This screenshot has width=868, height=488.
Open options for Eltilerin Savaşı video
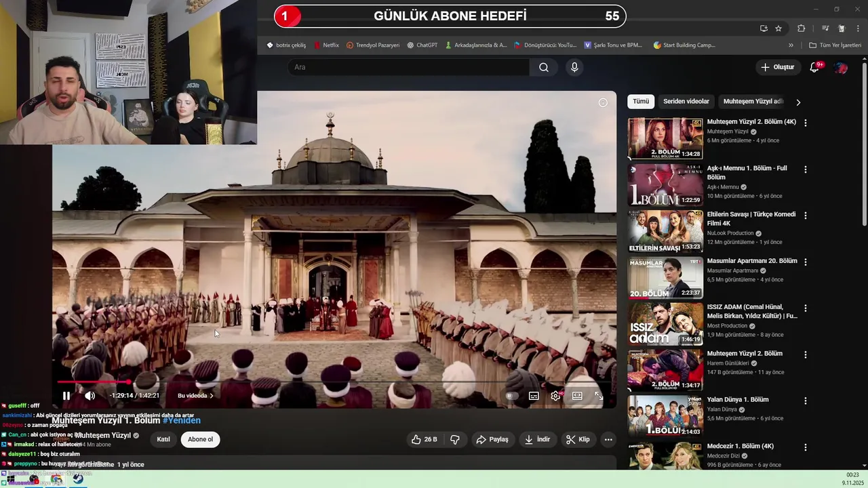[806, 216]
